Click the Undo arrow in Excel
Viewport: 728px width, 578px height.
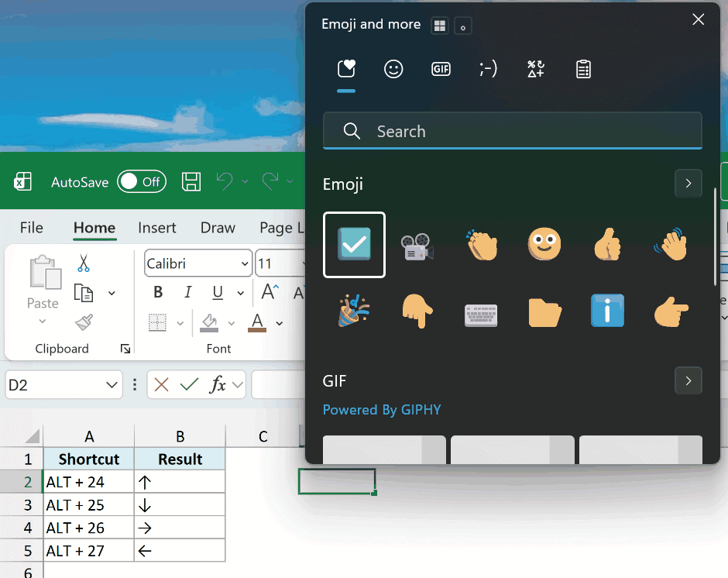click(x=225, y=181)
